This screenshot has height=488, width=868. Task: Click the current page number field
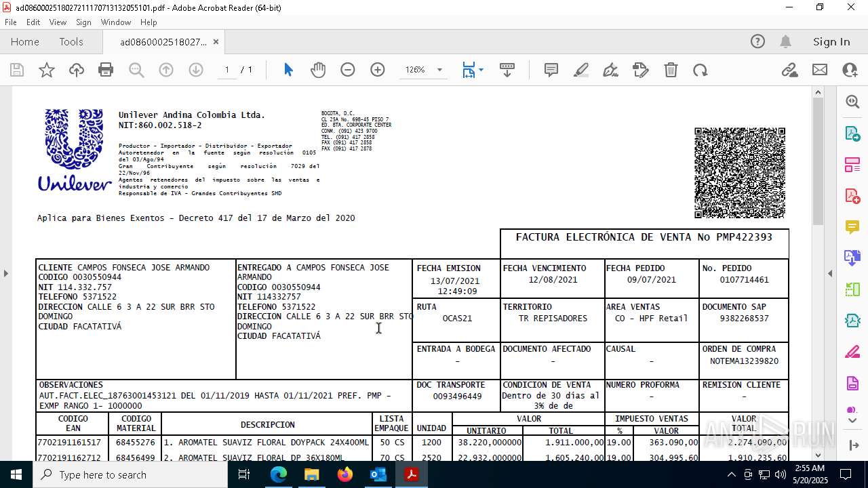click(226, 70)
